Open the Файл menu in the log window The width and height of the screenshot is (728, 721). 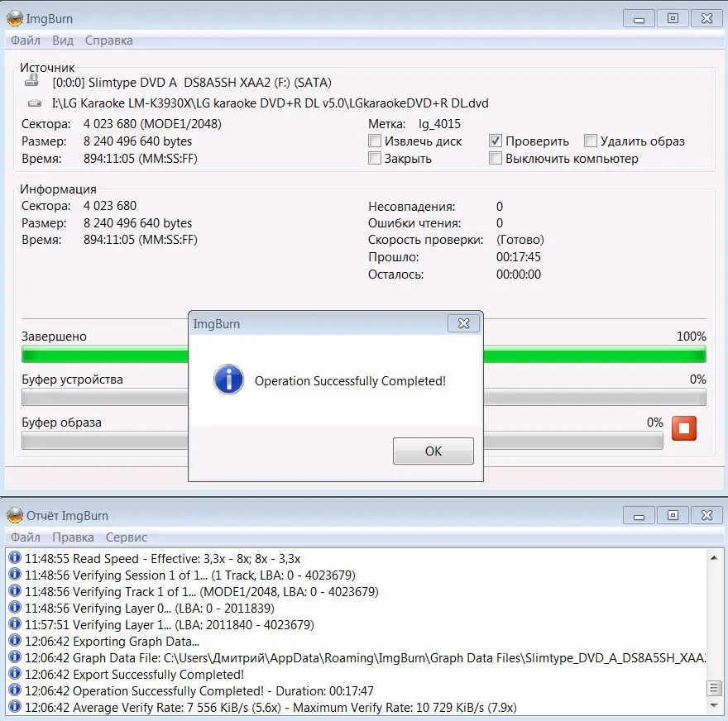(x=26, y=537)
